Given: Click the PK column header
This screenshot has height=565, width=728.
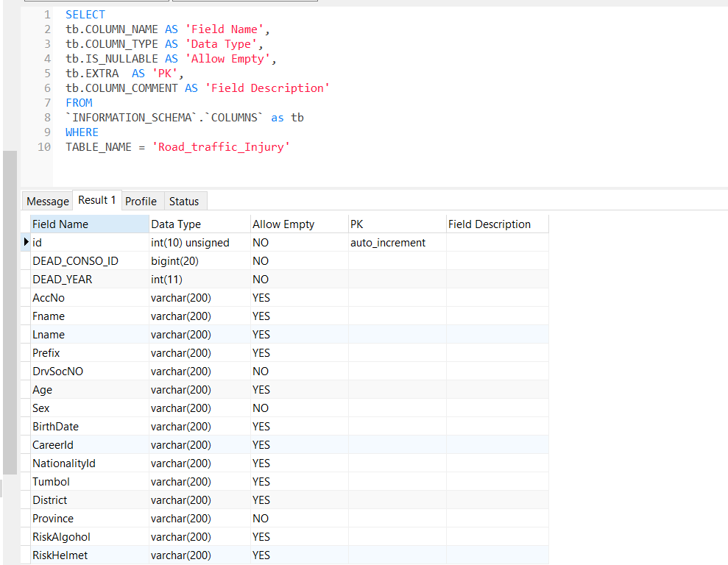Looking at the screenshot, I should [397, 224].
